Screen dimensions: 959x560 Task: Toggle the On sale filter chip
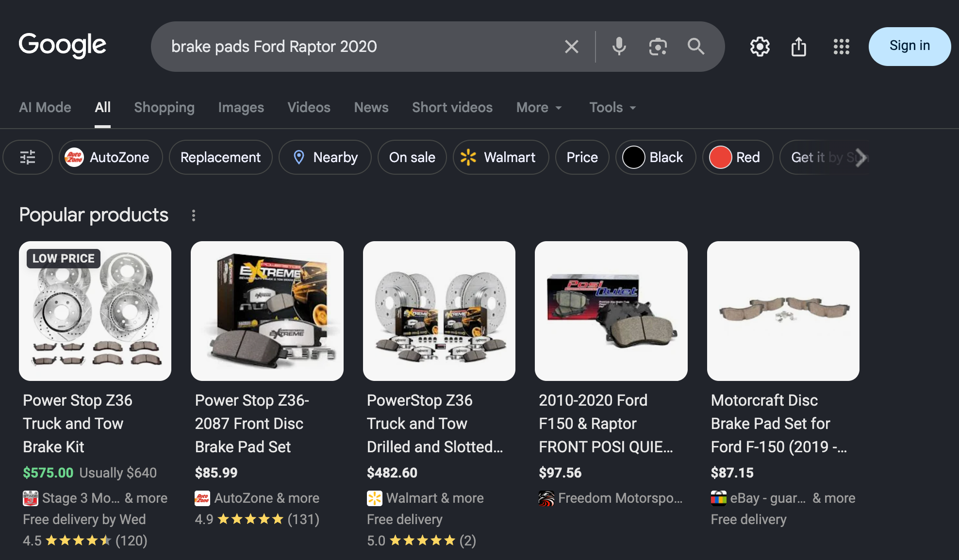click(x=412, y=157)
